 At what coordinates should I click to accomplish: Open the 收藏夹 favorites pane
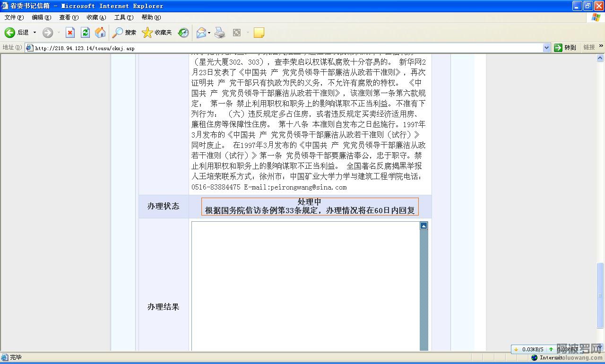(x=157, y=33)
